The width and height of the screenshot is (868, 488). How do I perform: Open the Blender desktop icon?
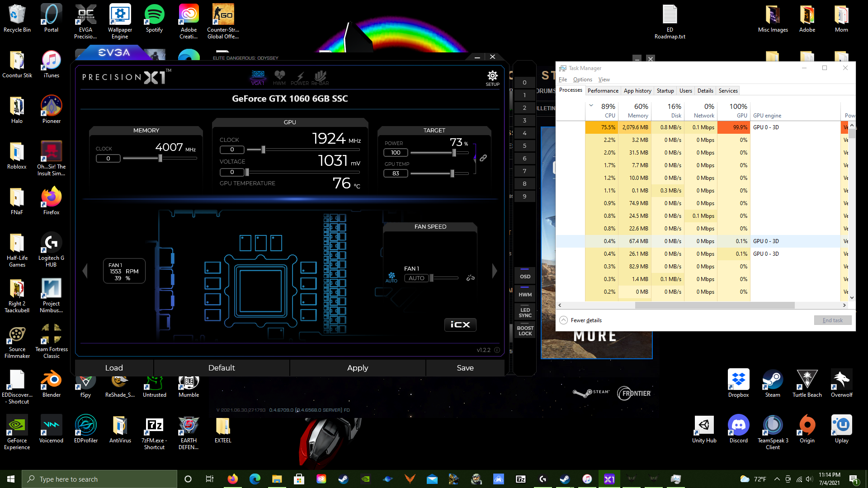pyautogui.click(x=52, y=384)
